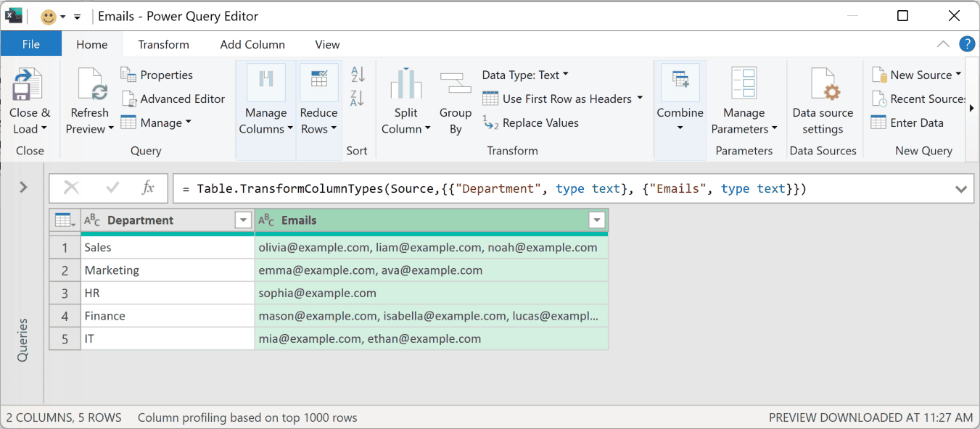
Task: Open the Emails column filter dropdown
Action: click(x=596, y=220)
